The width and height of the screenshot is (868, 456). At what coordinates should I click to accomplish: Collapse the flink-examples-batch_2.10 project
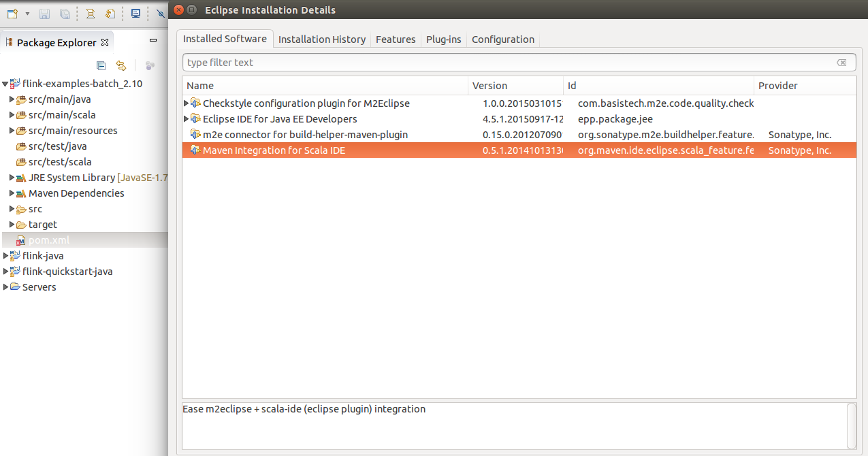[x=5, y=84]
